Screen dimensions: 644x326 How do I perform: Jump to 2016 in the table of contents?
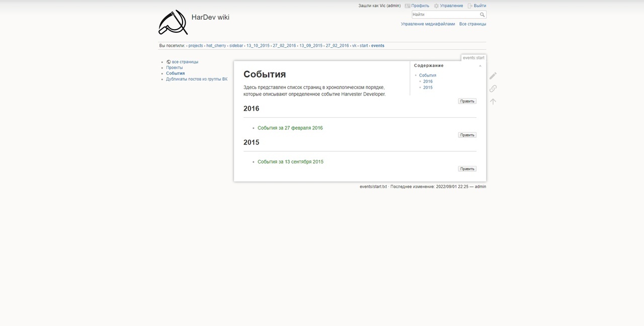pos(428,81)
